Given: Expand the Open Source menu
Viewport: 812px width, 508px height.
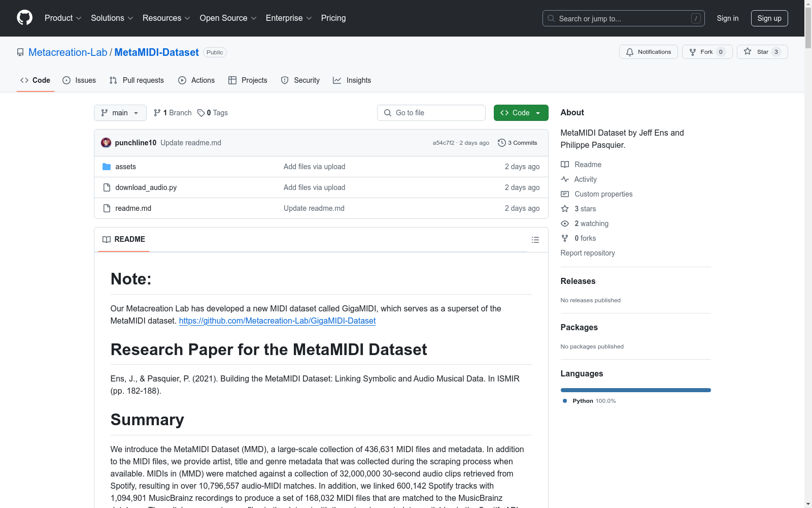Looking at the screenshot, I should (x=228, y=18).
